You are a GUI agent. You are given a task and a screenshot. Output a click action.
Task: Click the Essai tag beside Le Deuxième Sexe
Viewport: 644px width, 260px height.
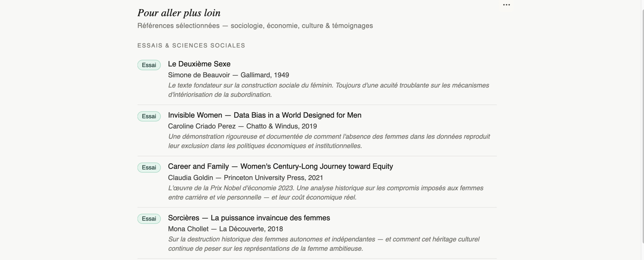click(x=149, y=65)
